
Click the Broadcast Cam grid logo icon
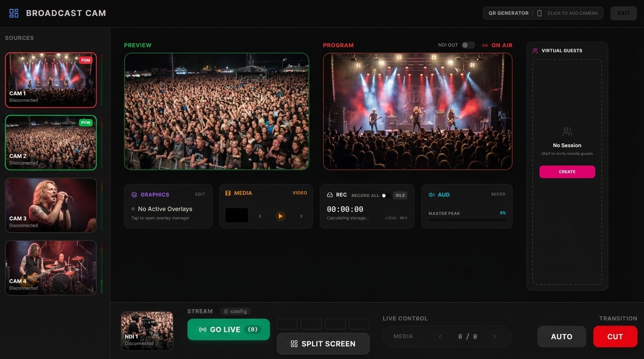(14, 13)
